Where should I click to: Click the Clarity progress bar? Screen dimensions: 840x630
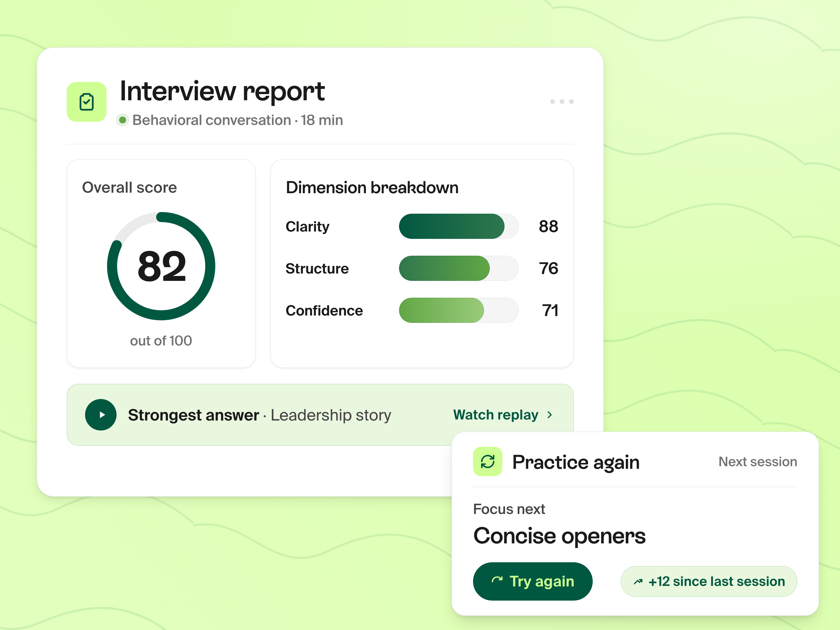coord(458,226)
